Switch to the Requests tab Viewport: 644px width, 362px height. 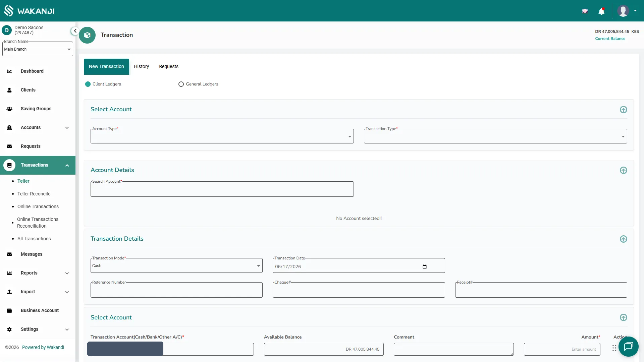[x=169, y=66]
